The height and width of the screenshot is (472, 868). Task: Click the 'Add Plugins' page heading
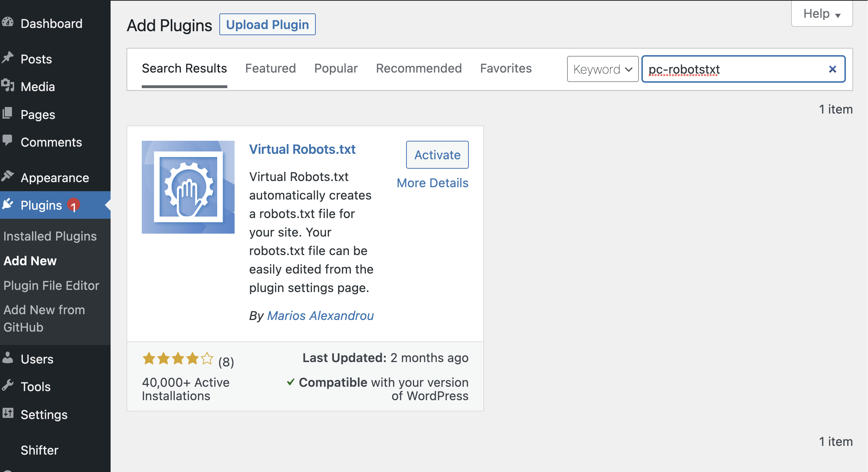point(169,25)
